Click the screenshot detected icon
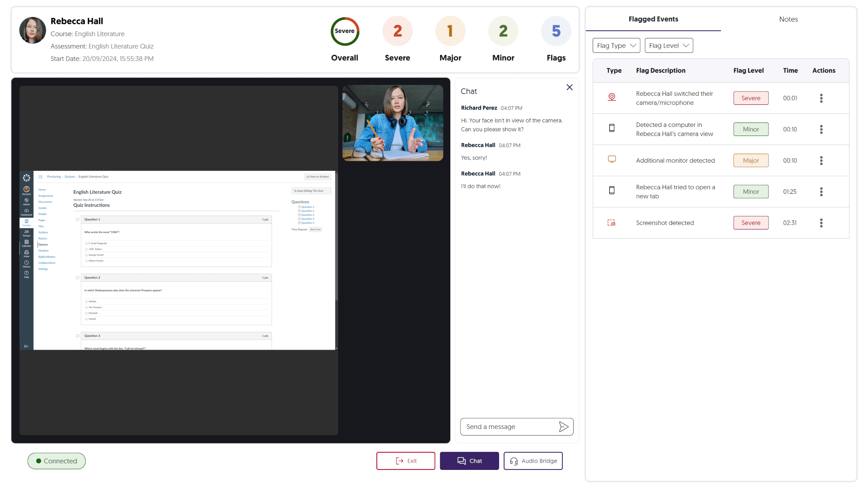Screen dimensions: 868x488 tap(611, 222)
